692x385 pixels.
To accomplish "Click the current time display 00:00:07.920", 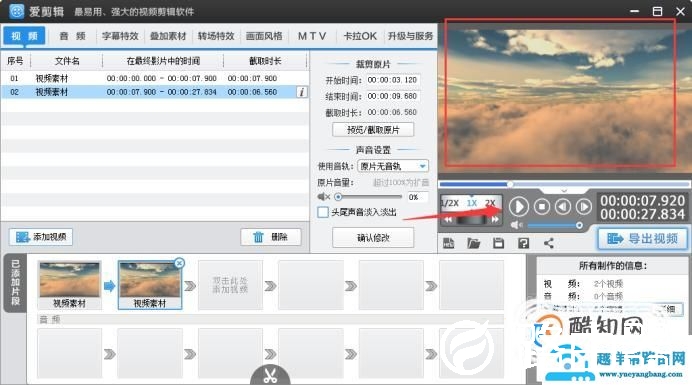I will pos(643,201).
